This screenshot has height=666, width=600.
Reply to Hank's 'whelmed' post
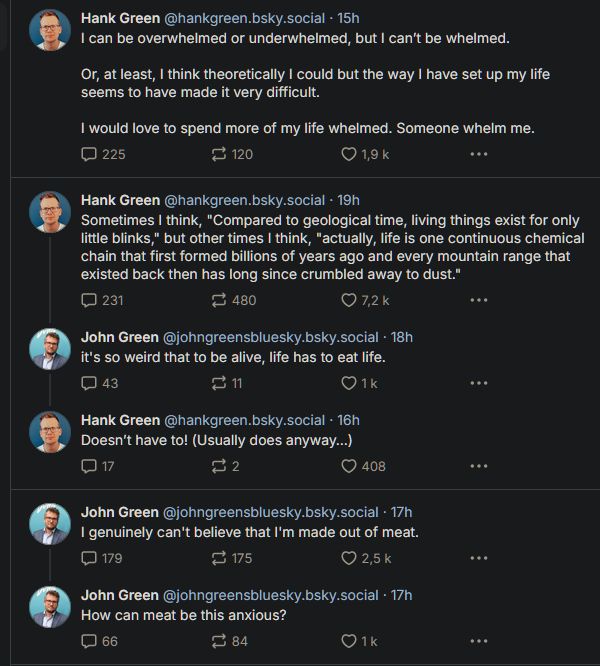(x=89, y=154)
